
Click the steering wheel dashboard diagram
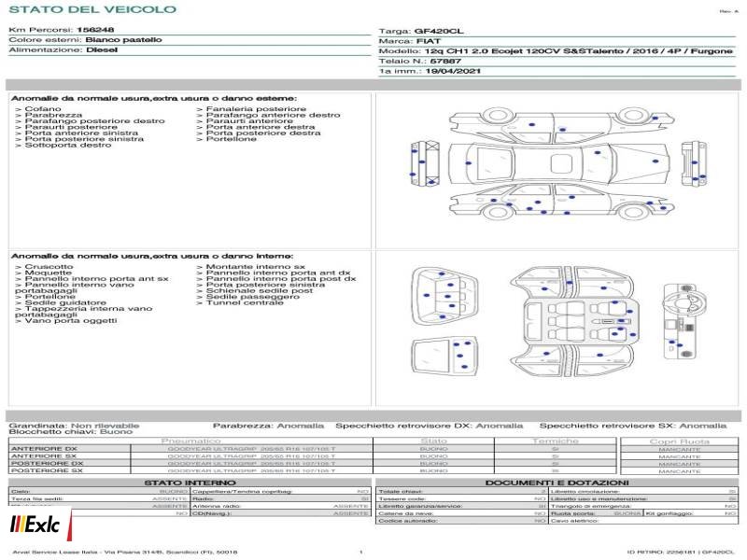[x=685, y=321]
